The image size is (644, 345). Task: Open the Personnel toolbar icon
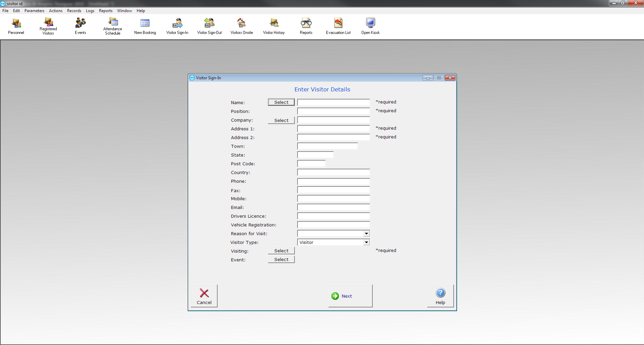click(16, 26)
